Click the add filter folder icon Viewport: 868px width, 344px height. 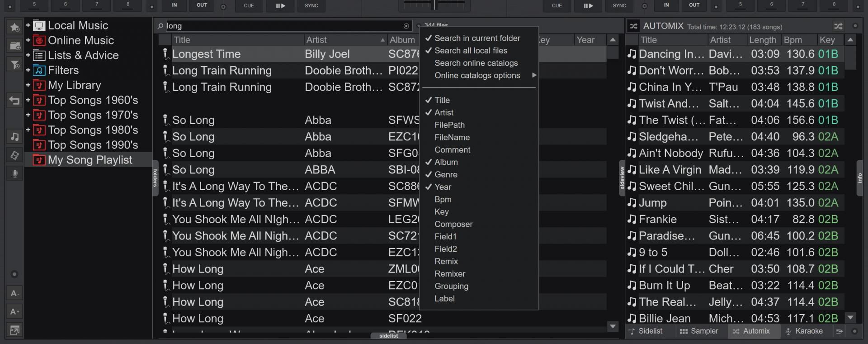pos(14,65)
